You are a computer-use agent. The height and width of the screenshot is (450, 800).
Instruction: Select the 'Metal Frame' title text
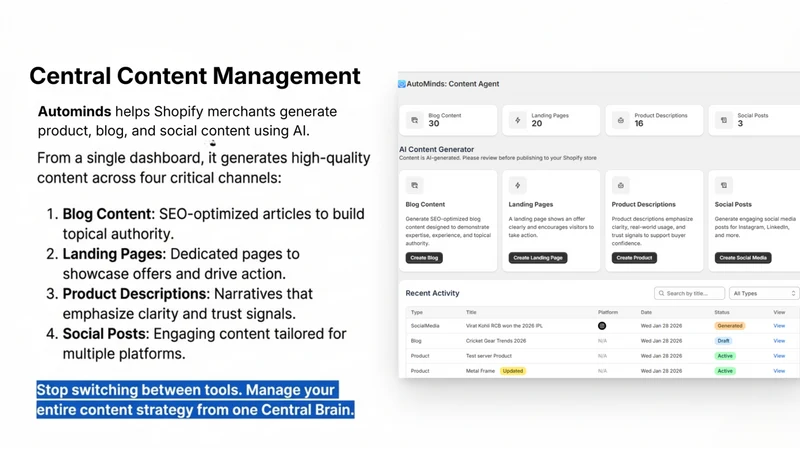(x=480, y=371)
